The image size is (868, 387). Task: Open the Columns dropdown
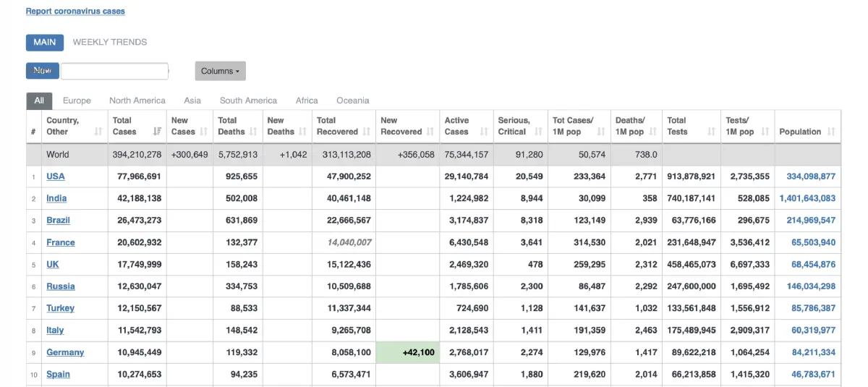click(221, 71)
